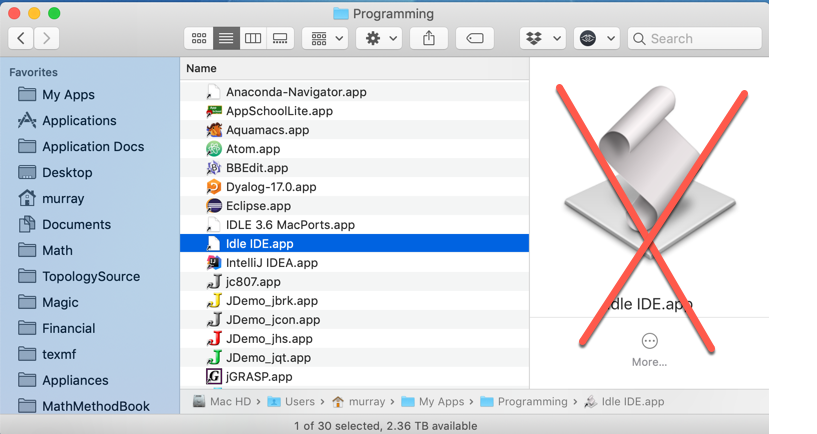Switch to column view
The height and width of the screenshot is (434, 817).
(x=253, y=38)
